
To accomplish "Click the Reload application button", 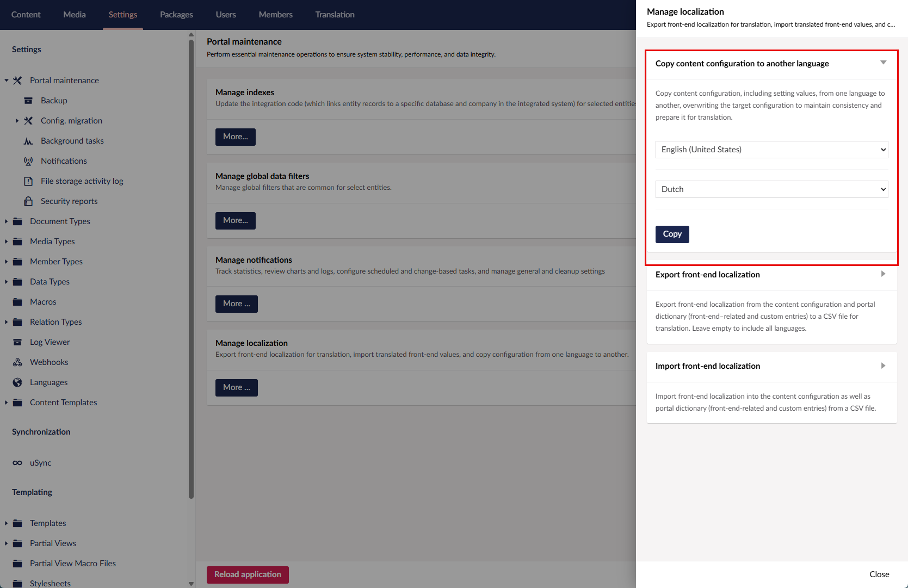I will coord(248,574).
